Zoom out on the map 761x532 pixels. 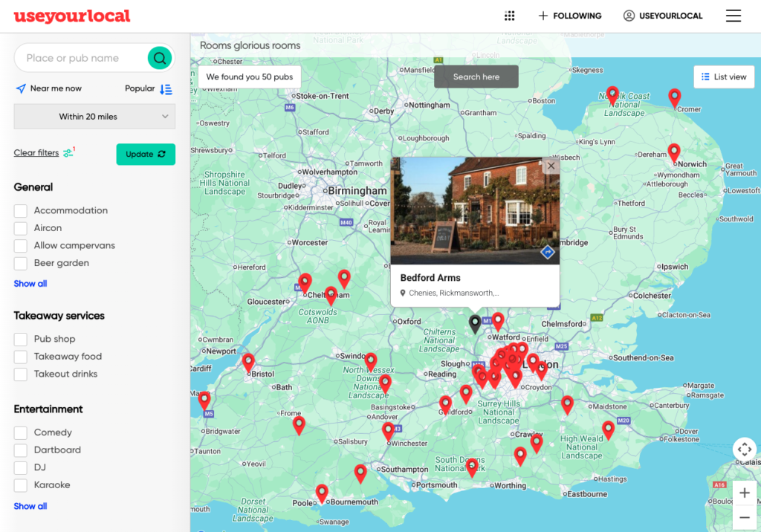click(744, 517)
